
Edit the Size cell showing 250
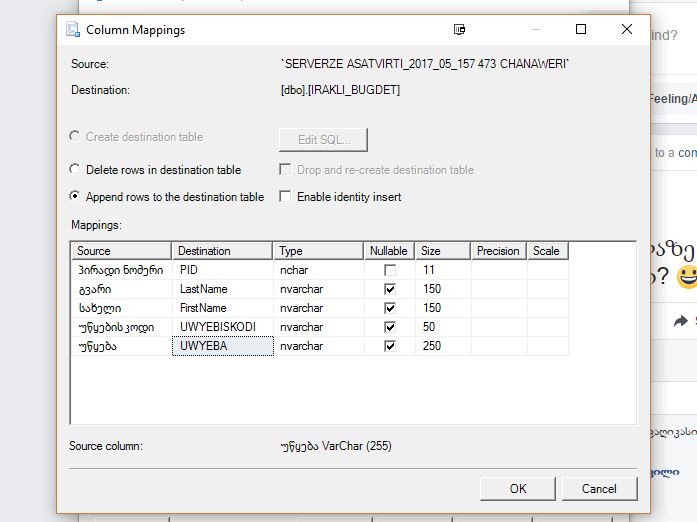click(x=441, y=346)
